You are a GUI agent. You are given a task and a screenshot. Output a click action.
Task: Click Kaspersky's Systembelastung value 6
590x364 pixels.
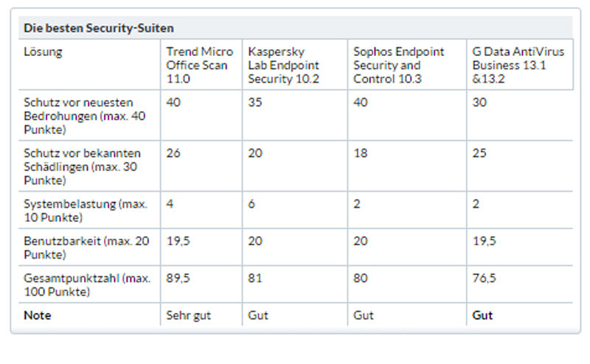(x=251, y=204)
